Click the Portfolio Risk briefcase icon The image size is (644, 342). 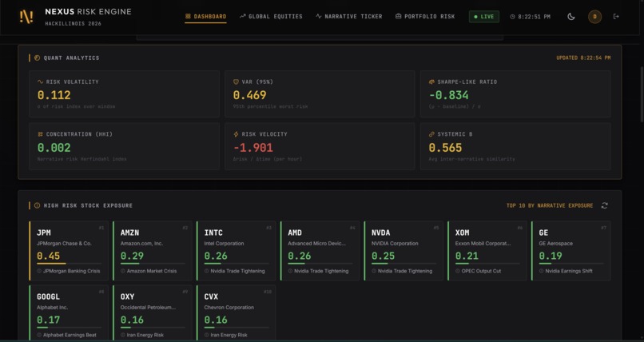coord(398,17)
